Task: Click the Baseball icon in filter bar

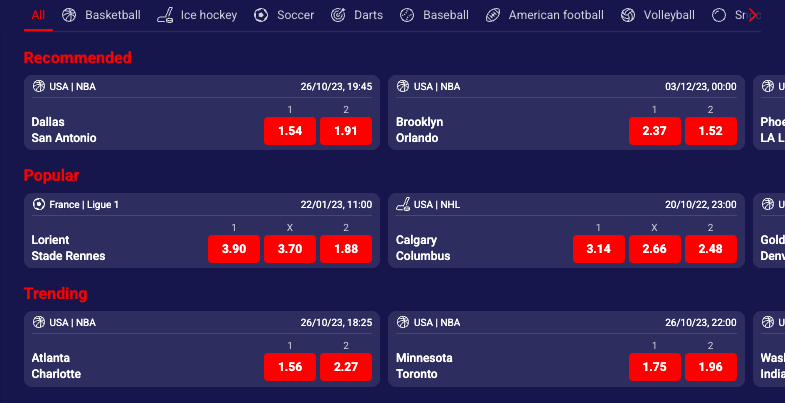Action: (x=407, y=15)
